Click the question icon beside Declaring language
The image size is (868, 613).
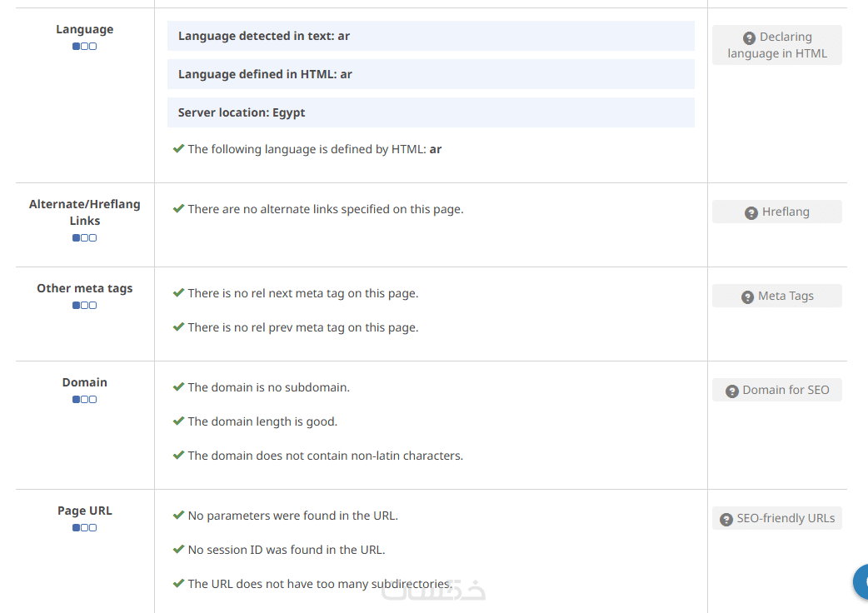(749, 37)
